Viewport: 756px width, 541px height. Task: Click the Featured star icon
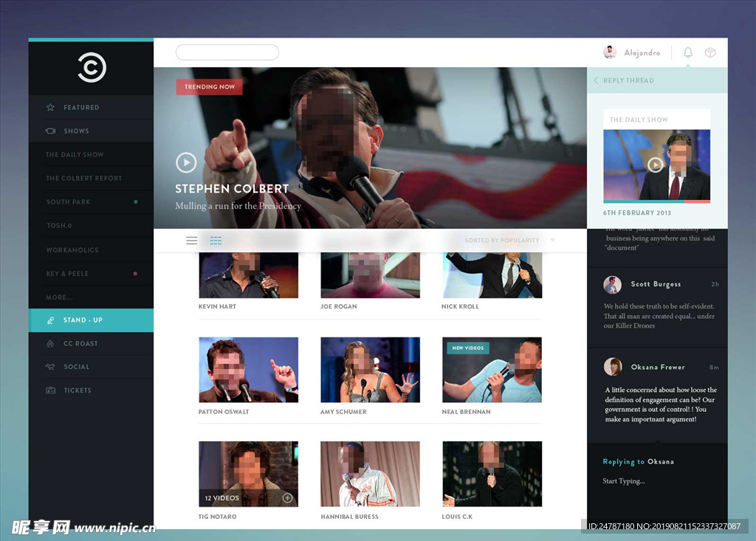50,107
